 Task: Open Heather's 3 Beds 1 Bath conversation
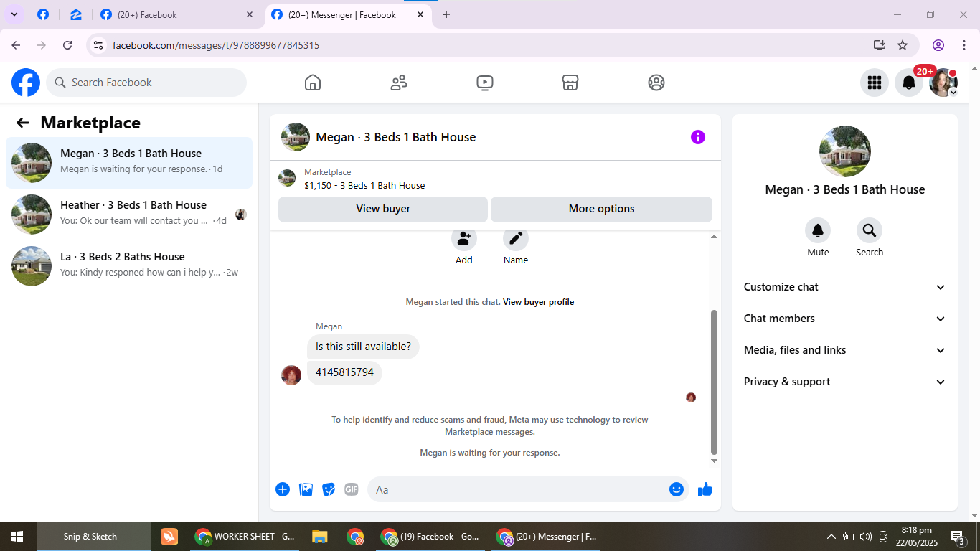coord(129,215)
